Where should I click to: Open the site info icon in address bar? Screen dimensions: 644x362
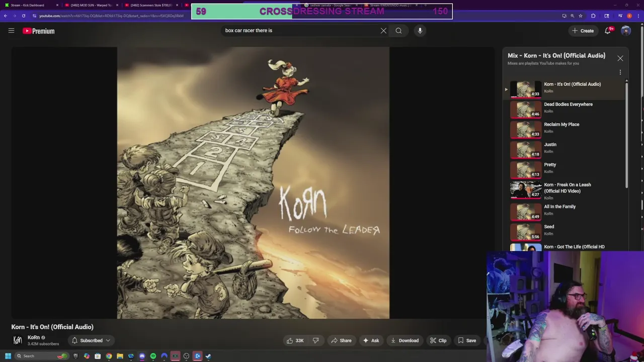[x=34, y=16]
